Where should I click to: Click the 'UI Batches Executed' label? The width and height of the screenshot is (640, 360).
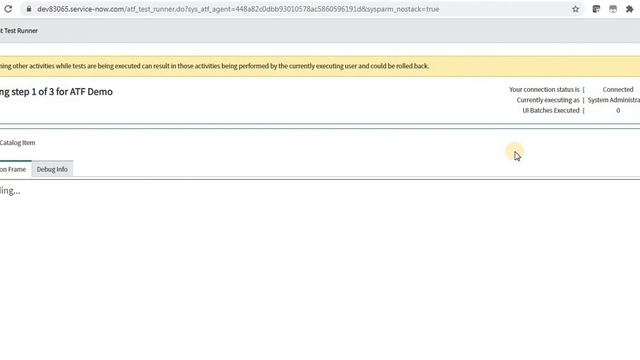551,111
